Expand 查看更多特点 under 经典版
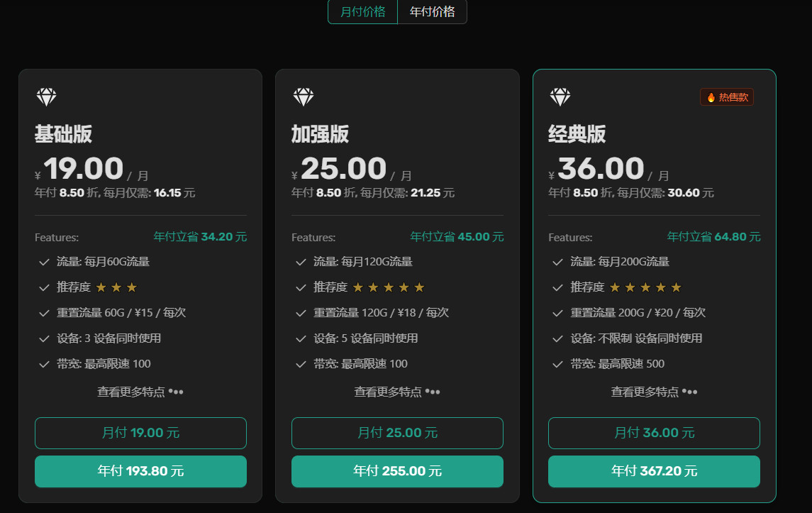Viewport: 812px width, 513px height. 654,391
